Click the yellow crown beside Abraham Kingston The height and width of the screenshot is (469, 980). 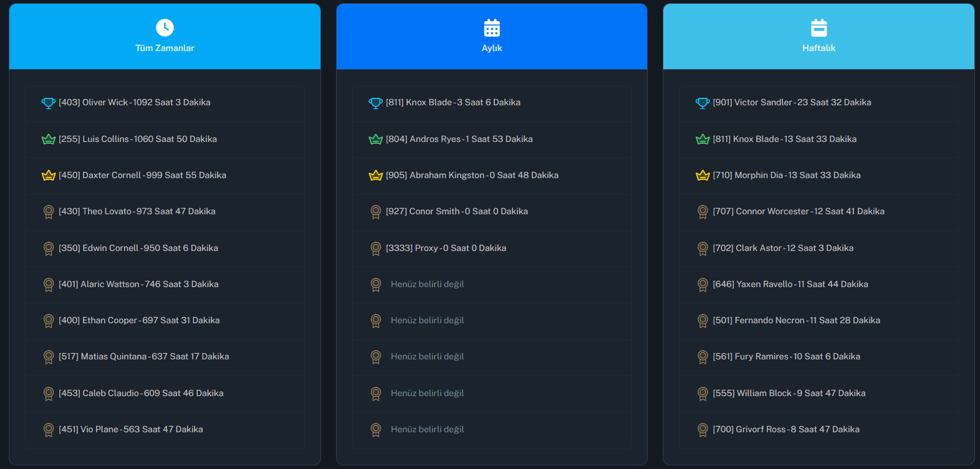tap(375, 176)
